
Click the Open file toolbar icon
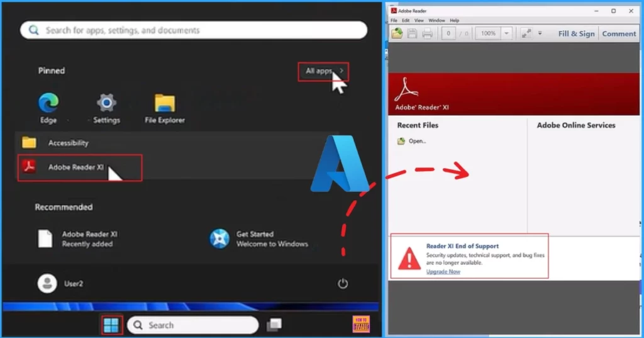[397, 33]
